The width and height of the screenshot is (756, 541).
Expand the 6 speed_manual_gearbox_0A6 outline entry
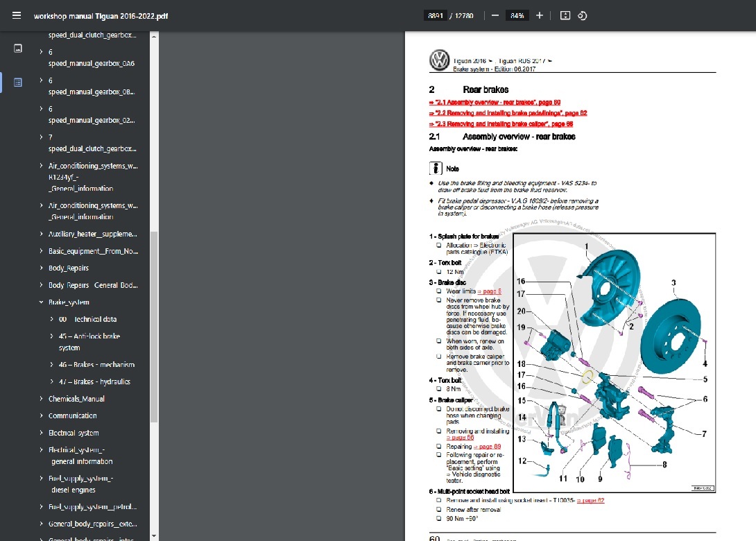point(41,51)
